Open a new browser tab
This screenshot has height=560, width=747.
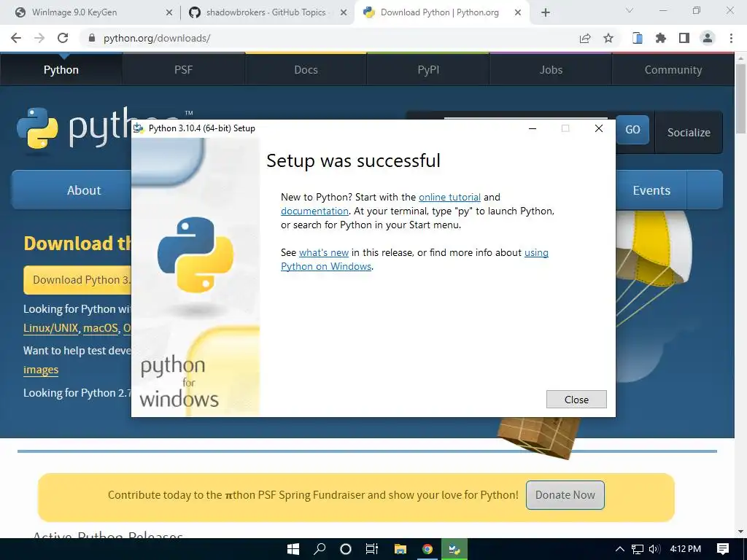pos(546,12)
